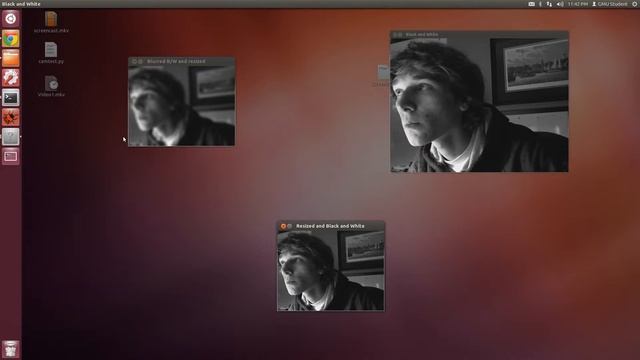The image size is (640, 360).
Task: Open the Files manager in the launcher
Action: pyautogui.click(x=11, y=58)
